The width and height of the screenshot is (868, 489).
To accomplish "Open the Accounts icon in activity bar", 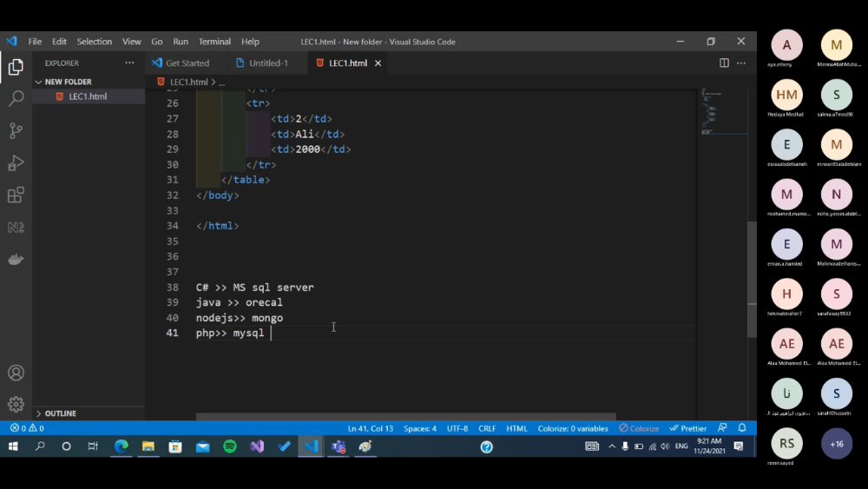I will pyautogui.click(x=16, y=373).
